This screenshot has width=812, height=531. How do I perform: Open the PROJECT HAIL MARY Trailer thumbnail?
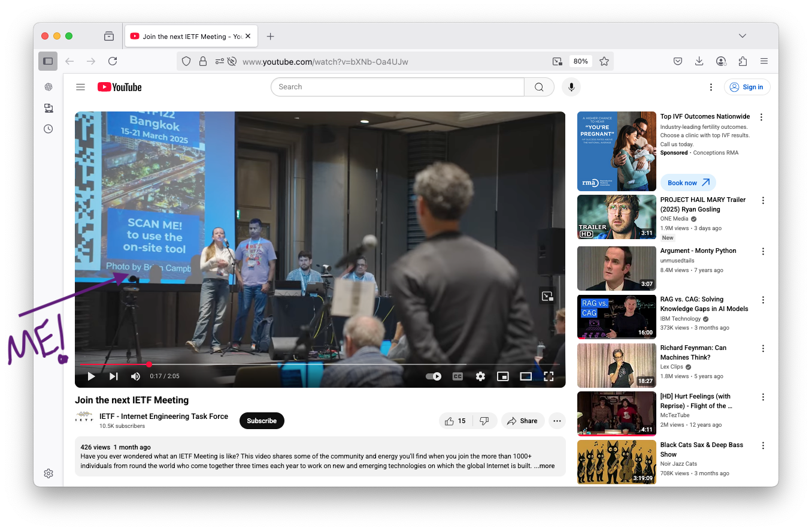617,217
